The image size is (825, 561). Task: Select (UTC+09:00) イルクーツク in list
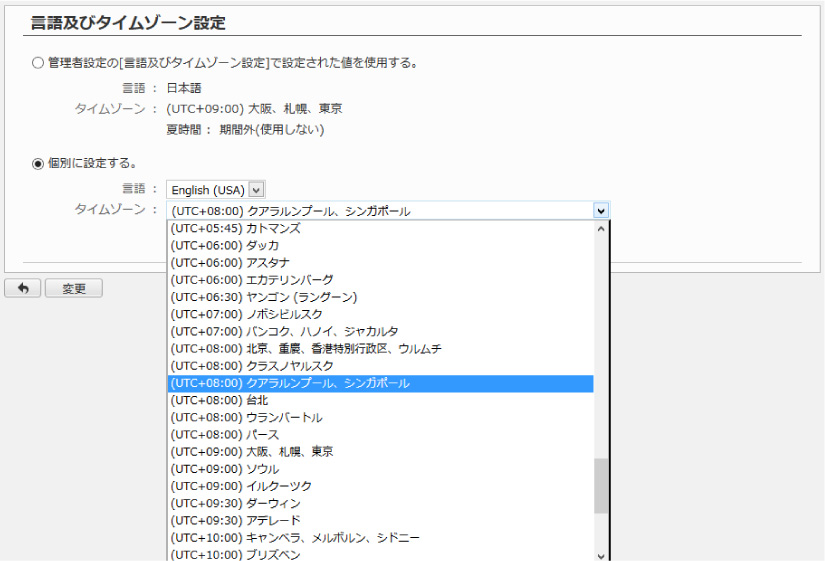pos(380,486)
